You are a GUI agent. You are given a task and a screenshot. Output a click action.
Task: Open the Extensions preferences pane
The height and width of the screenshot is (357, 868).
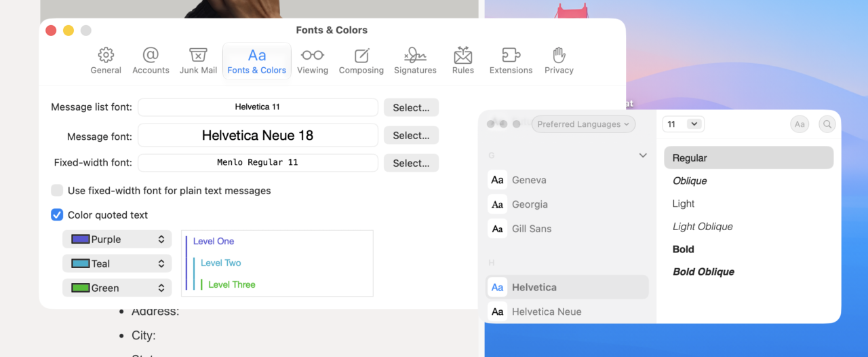[511, 61]
